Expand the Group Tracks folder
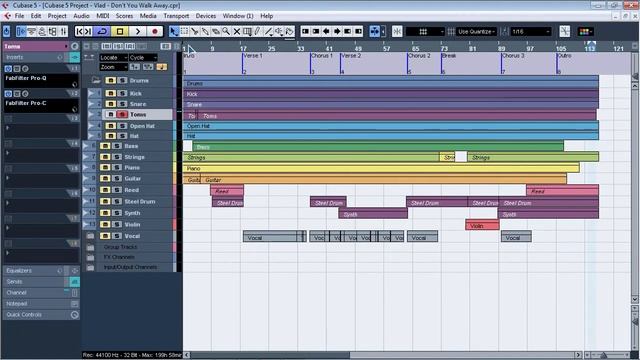The image size is (640, 360). pyautogui.click(x=90, y=247)
